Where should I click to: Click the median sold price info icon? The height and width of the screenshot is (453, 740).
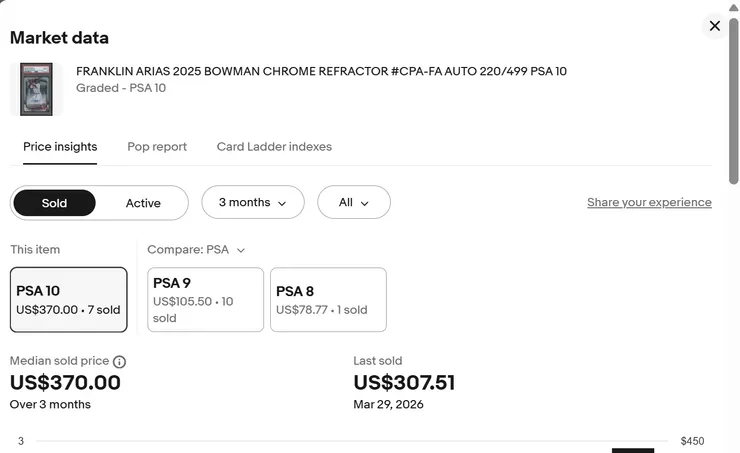point(119,361)
